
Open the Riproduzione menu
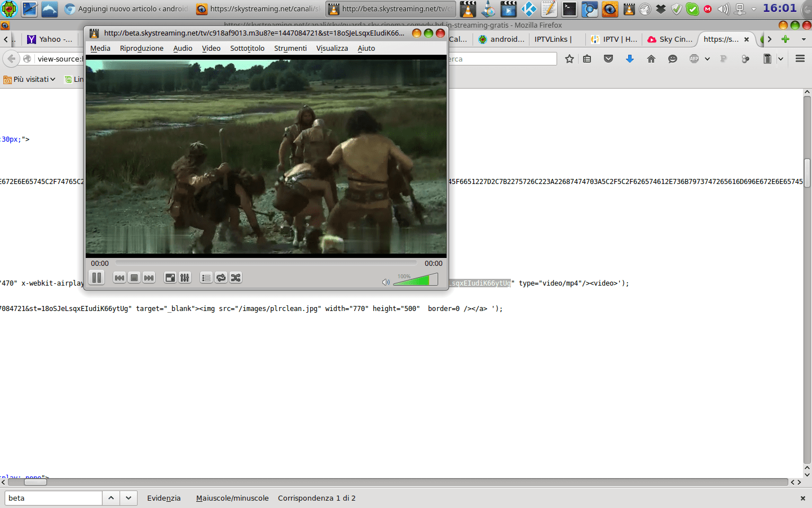tap(142, 49)
